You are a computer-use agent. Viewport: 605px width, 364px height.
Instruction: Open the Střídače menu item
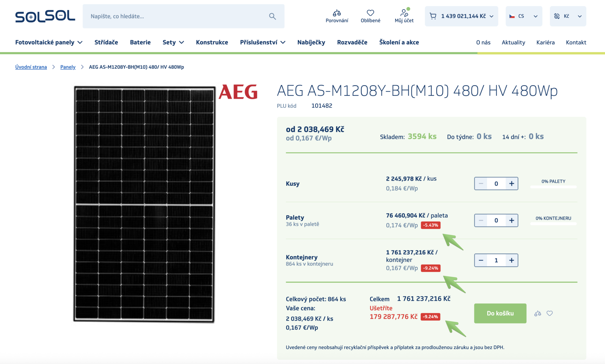point(106,42)
